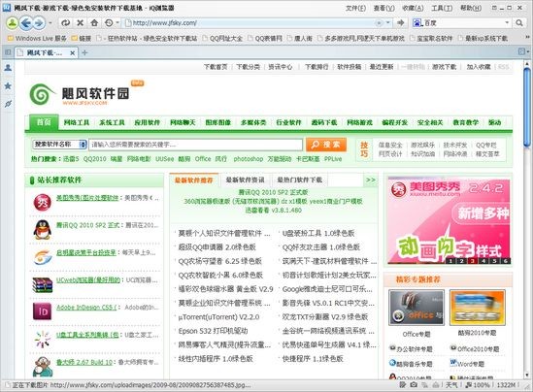Image resolution: width=533 pixels, height=392 pixels.
Task: Click the green user profile icon in toolbar
Action: 13,22
